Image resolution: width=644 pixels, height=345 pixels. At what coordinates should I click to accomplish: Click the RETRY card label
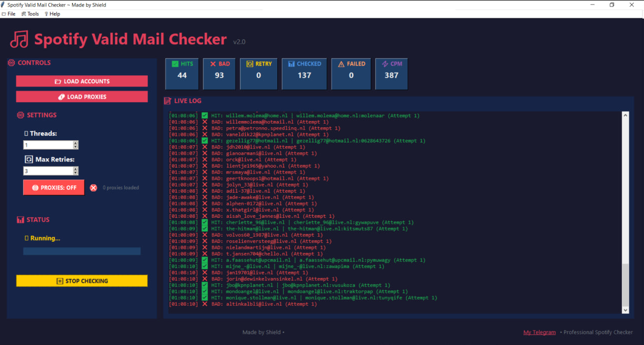(x=264, y=64)
